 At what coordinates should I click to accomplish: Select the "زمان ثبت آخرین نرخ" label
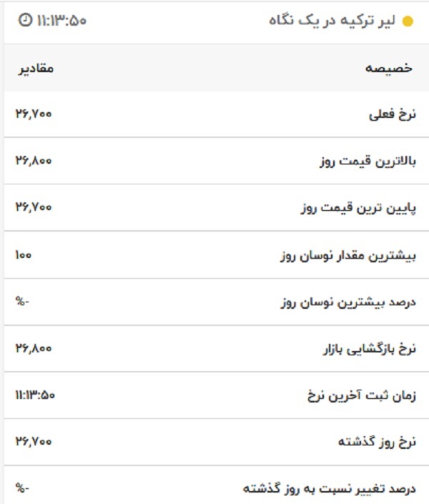361,395
